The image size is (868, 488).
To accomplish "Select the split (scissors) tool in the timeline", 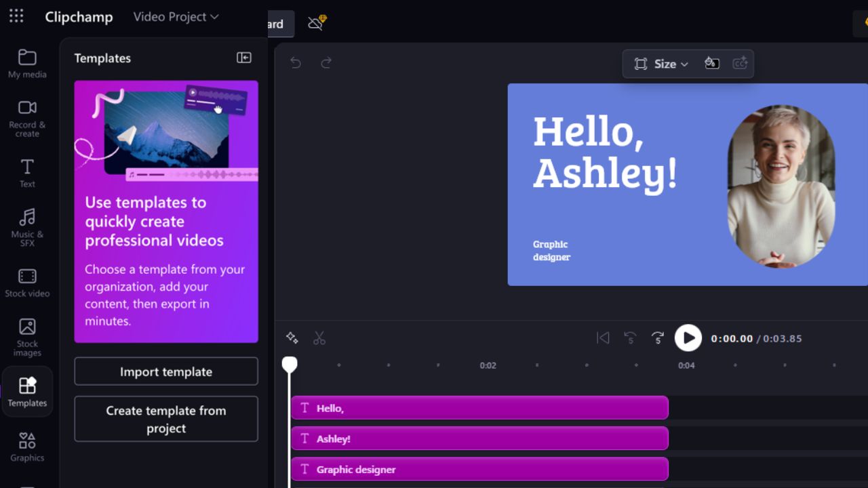I will tap(319, 338).
